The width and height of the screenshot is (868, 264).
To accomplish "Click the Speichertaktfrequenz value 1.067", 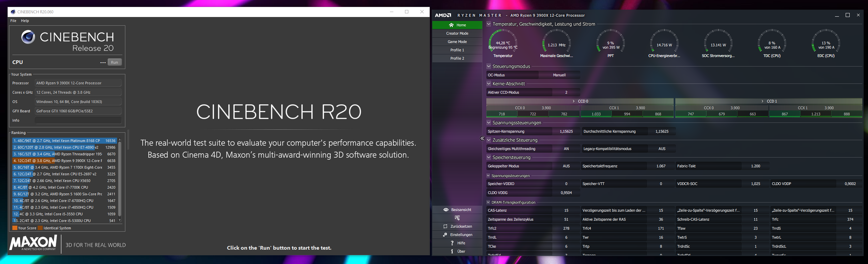I will [661, 166].
